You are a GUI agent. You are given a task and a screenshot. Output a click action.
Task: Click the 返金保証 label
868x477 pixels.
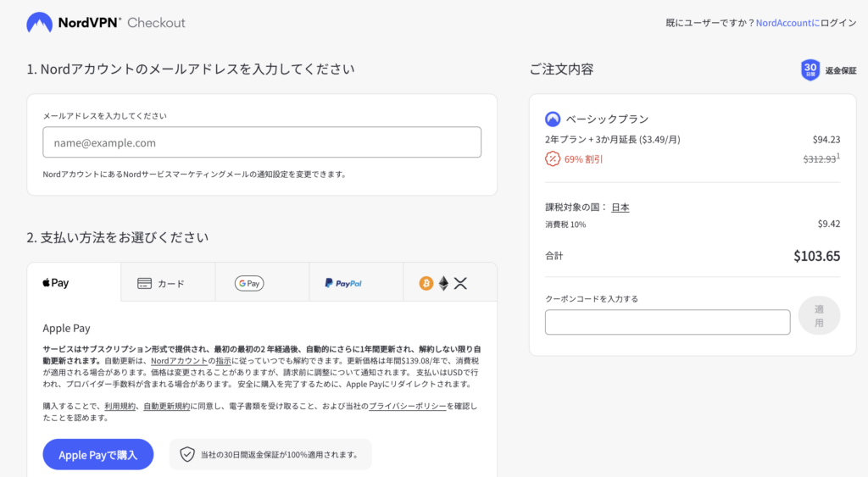tap(841, 70)
